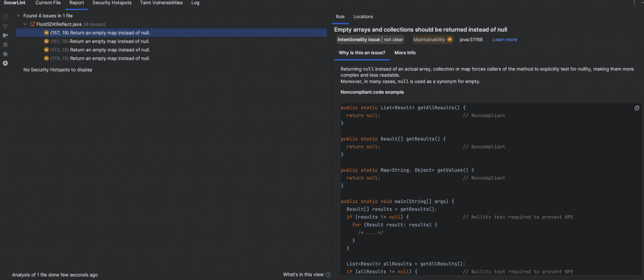Click the clear results X icon
The width and height of the screenshot is (644, 280).
click(5, 63)
